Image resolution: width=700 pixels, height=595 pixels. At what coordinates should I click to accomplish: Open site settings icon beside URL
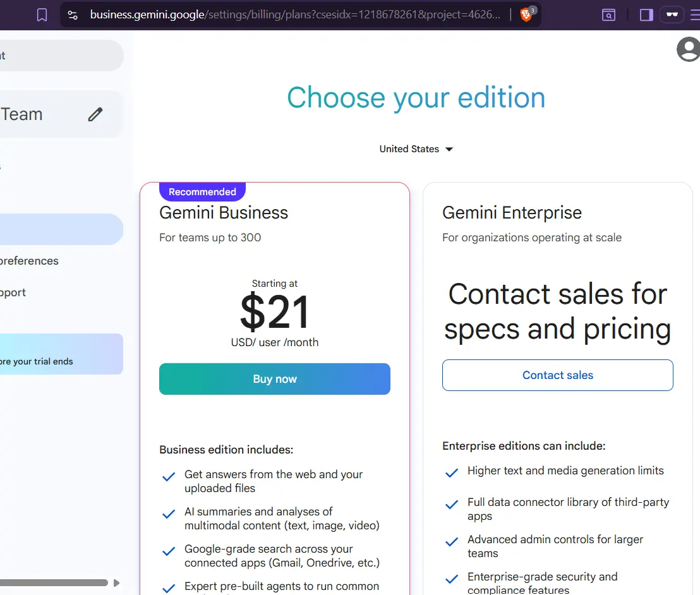tap(73, 15)
